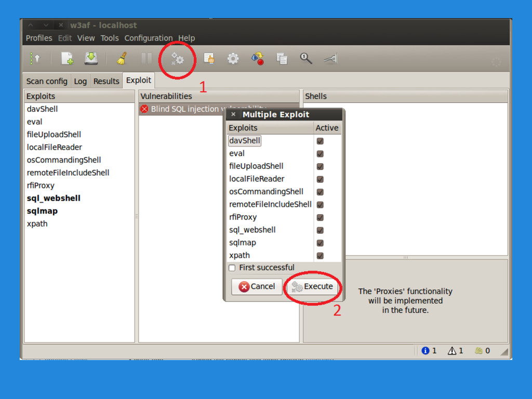The width and height of the screenshot is (532, 399).
Task: Open the Profiles menu
Action: click(39, 38)
